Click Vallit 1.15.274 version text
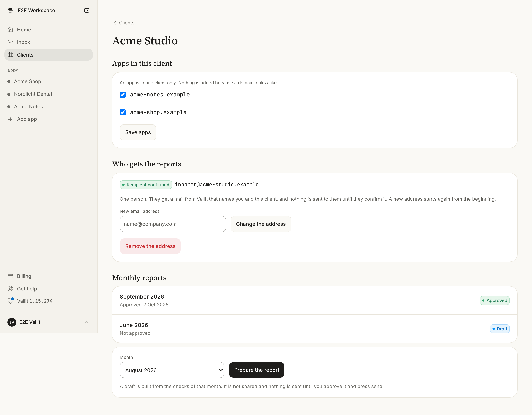The height and width of the screenshot is (415, 532). pos(35,301)
